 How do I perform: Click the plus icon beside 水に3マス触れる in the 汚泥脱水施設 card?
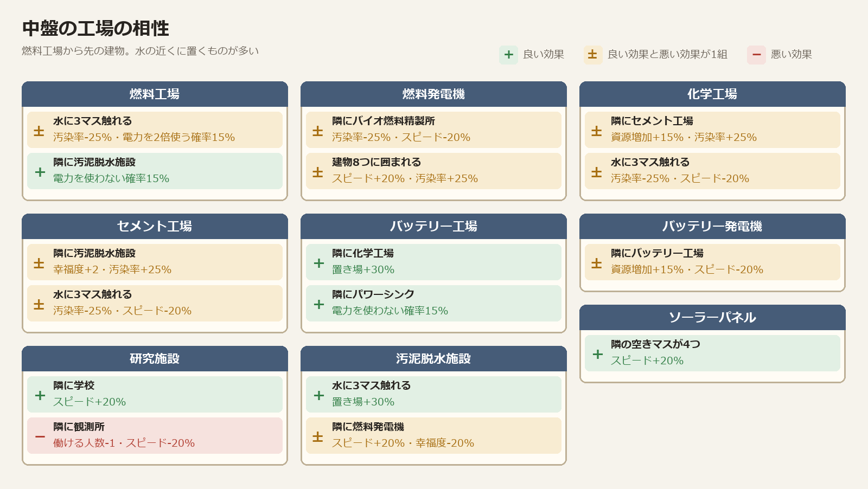coord(319,395)
